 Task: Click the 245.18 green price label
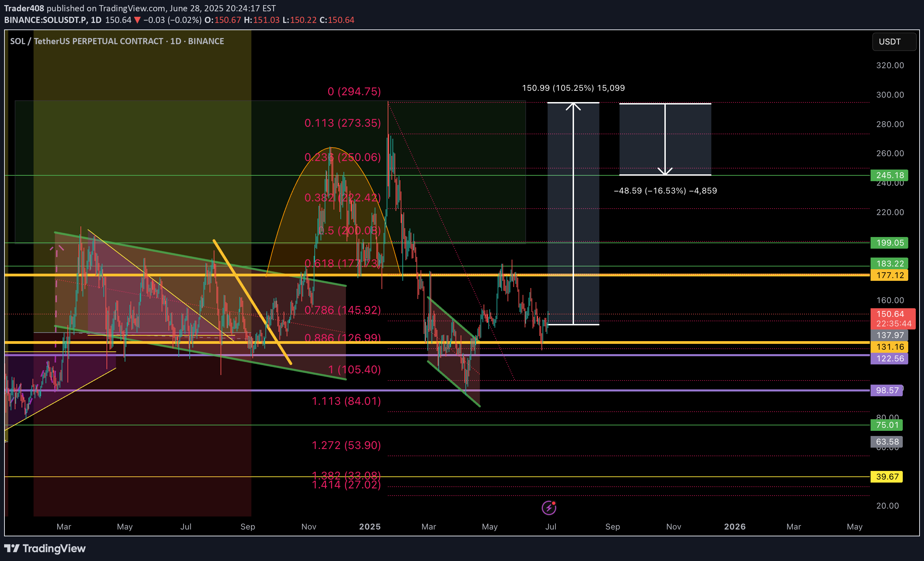click(889, 175)
